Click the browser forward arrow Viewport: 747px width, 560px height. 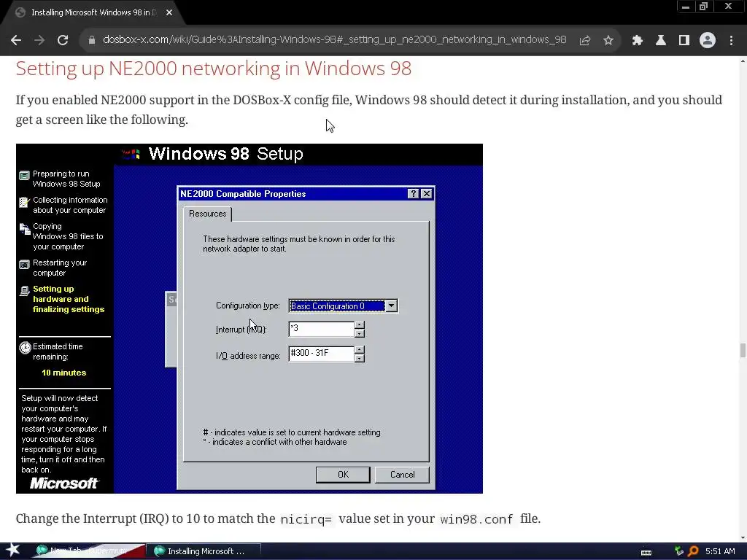[39, 40]
